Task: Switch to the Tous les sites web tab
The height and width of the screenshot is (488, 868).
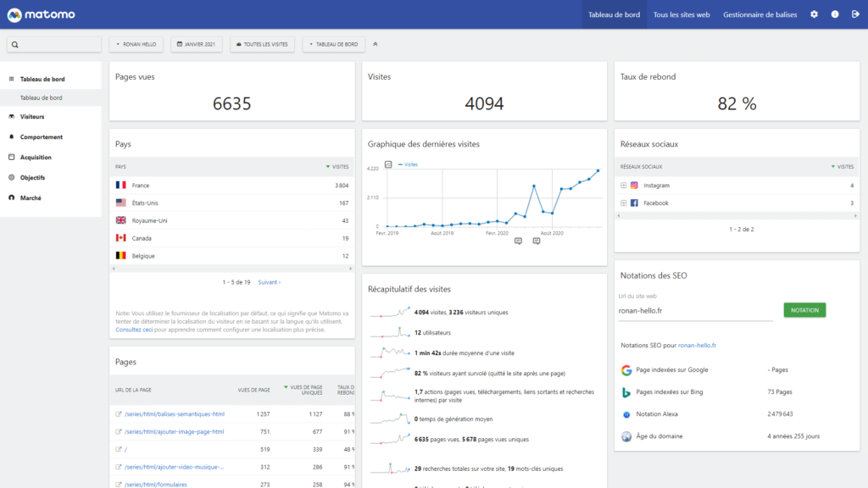Action: (x=683, y=14)
